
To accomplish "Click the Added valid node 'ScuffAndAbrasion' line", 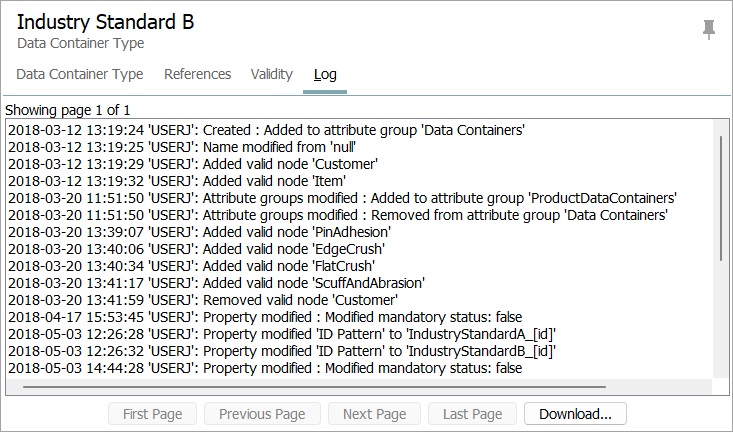I will [216, 283].
